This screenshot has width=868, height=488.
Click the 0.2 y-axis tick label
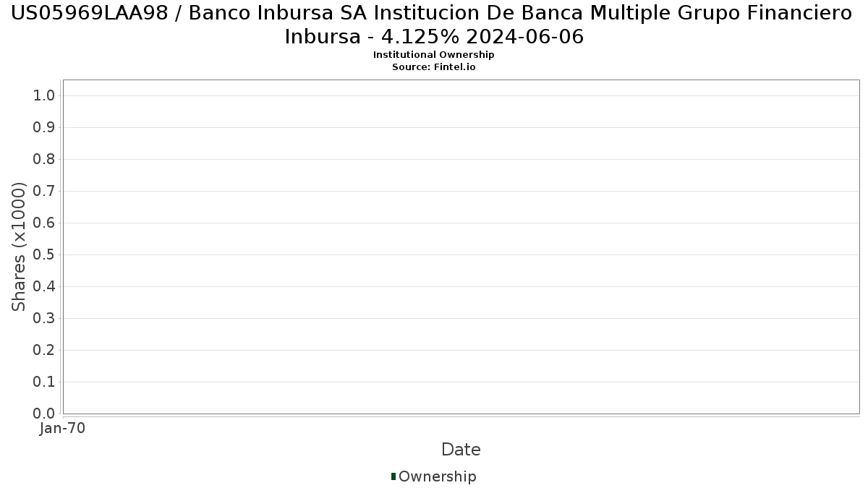click(45, 351)
